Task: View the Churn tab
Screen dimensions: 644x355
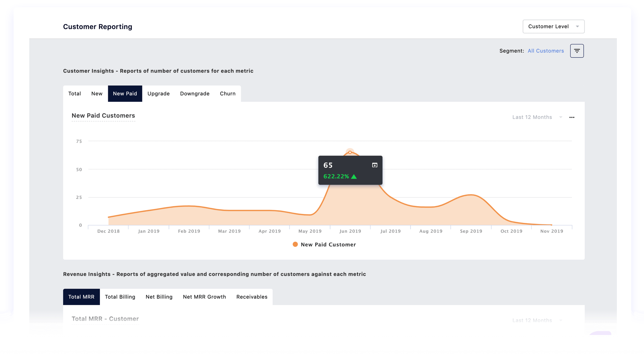Action: tap(227, 94)
